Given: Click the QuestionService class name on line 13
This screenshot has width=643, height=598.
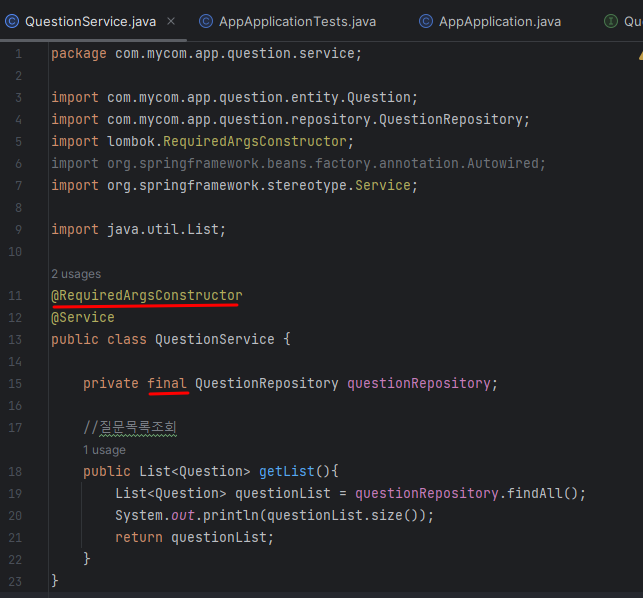Looking at the screenshot, I should coord(215,340).
